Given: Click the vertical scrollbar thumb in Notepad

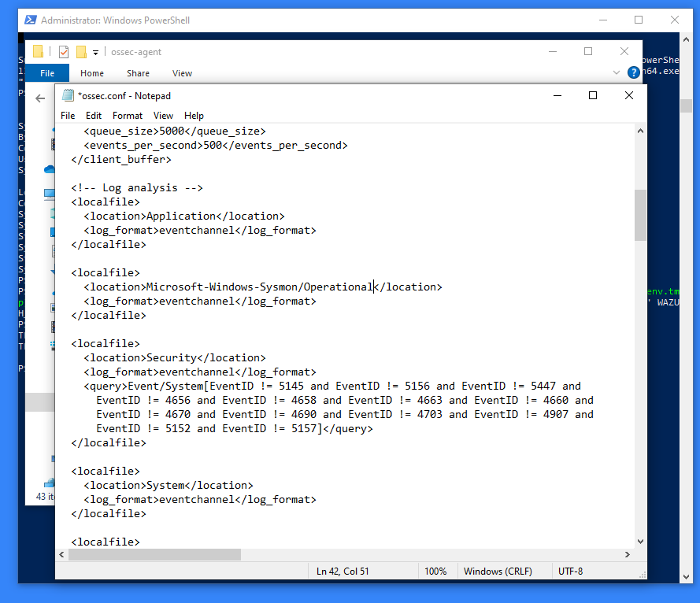Looking at the screenshot, I should tap(640, 214).
